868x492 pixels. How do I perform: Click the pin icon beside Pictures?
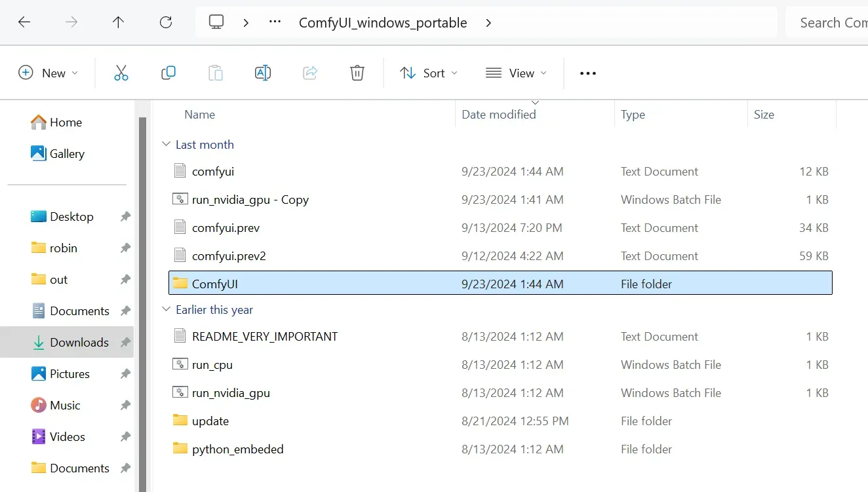(x=125, y=374)
